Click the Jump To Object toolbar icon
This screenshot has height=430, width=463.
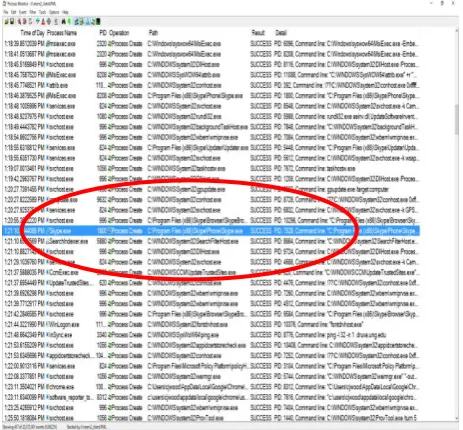click(69, 22)
